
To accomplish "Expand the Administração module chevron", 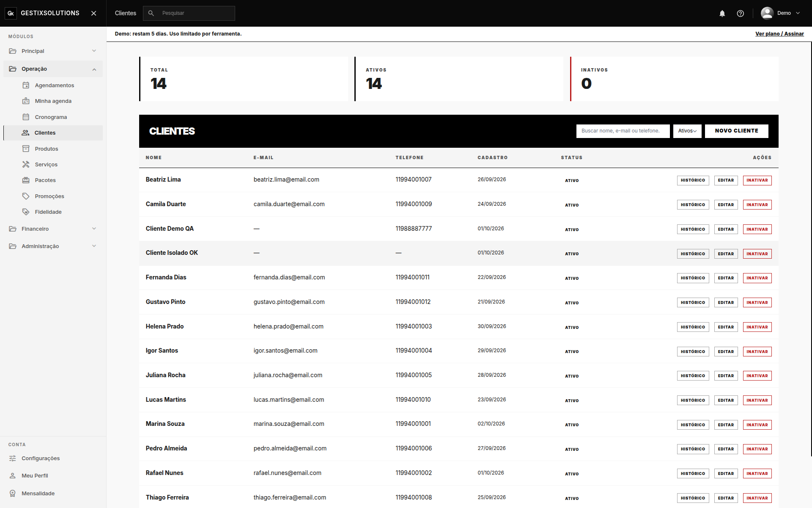I will (94, 246).
